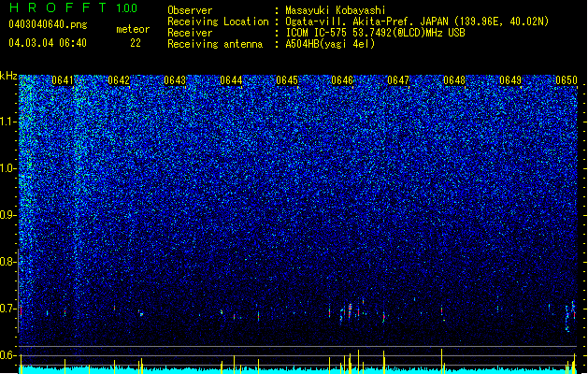
Task: Select the A504HB(yagi 4el) antenna text
Action: (x=330, y=44)
